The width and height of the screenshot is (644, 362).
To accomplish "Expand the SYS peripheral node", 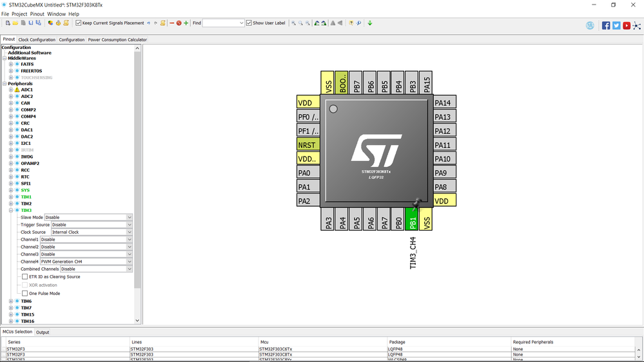I will [x=11, y=190].
